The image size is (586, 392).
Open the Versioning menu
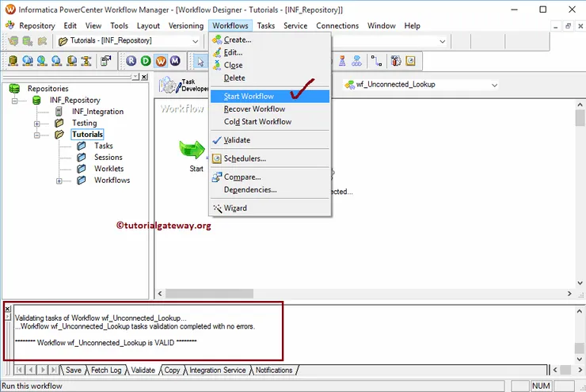pos(186,26)
